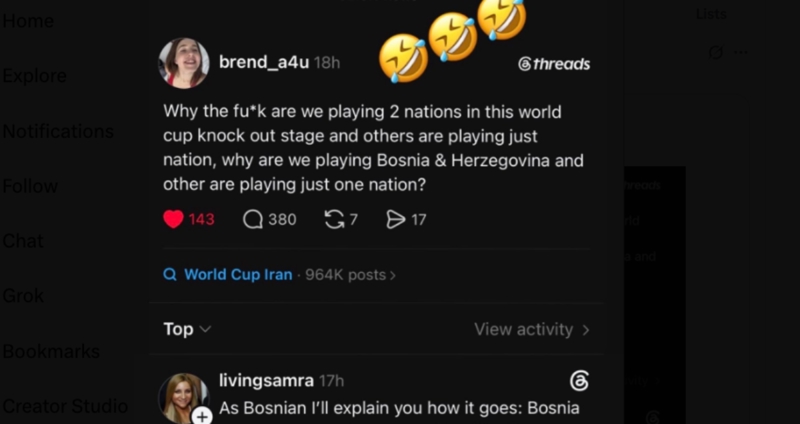Click the magnifier icon next to World Cup Iran

pos(169,275)
